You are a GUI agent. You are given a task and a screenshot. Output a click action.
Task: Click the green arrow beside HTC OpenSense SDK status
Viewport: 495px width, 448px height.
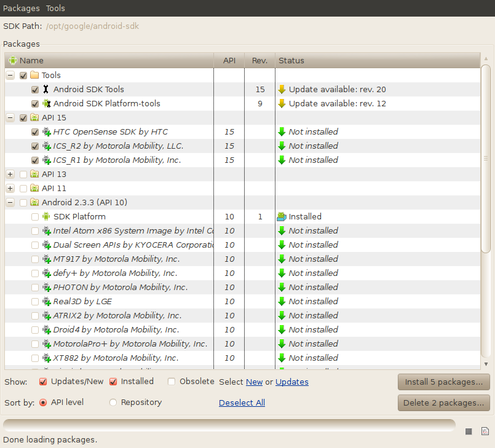tap(282, 132)
